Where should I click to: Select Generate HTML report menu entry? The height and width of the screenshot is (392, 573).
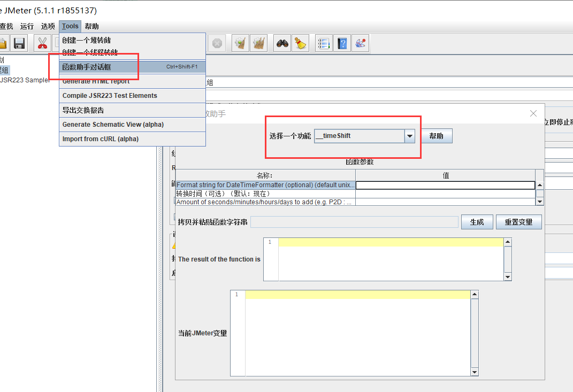click(96, 81)
